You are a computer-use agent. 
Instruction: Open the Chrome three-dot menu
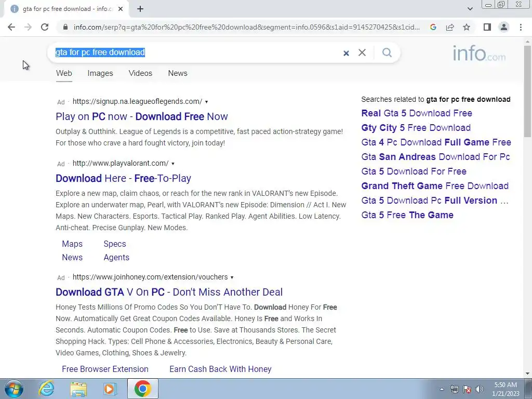pyautogui.click(x=521, y=27)
